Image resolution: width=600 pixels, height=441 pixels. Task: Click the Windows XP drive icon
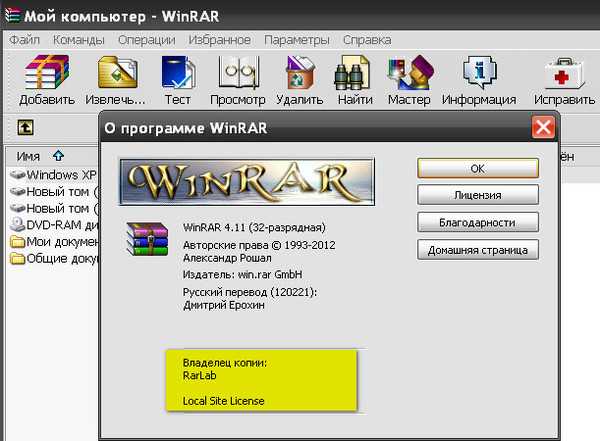point(18,175)
